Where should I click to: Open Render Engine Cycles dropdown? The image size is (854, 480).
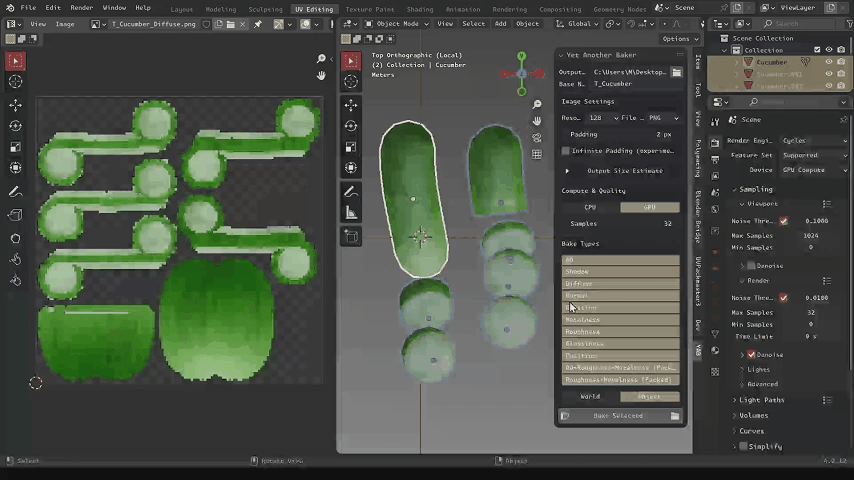pyautogui.click(x=814, y=141)
